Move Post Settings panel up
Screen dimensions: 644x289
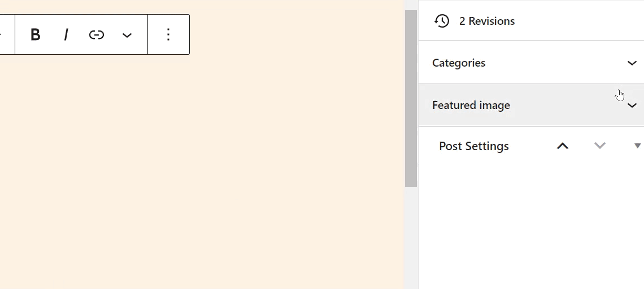(x=563, y=146)
